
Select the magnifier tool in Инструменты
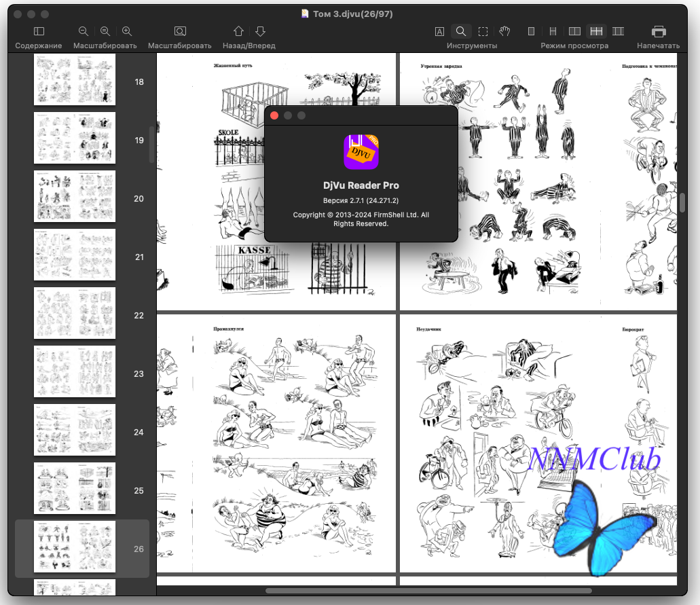tap(461, 31)
